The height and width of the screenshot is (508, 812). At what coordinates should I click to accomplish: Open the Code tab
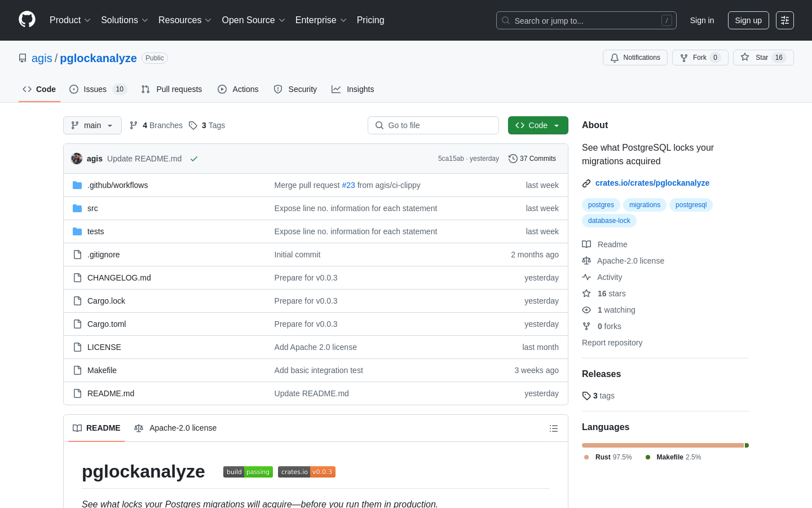[x=39, y=89]
